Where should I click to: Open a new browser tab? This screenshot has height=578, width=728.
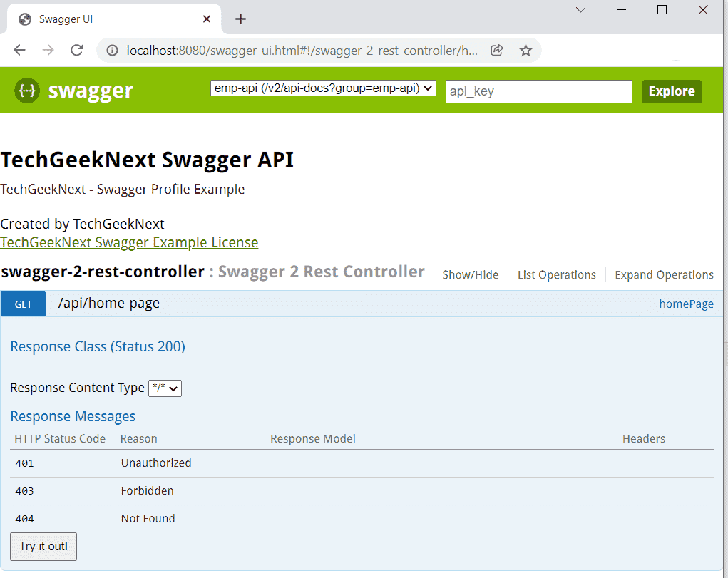tap(240, 19)
